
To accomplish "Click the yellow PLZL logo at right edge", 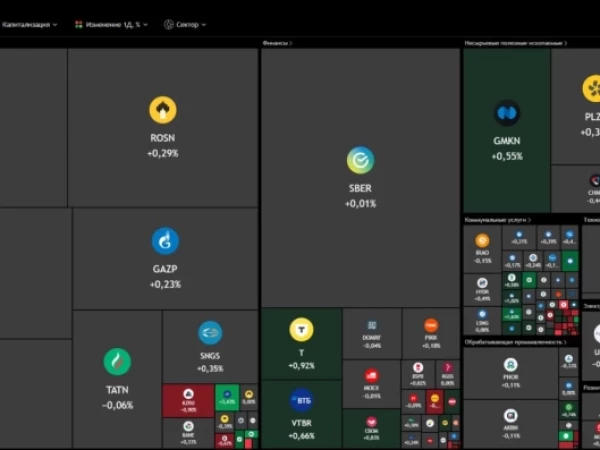I will [592, 89].
